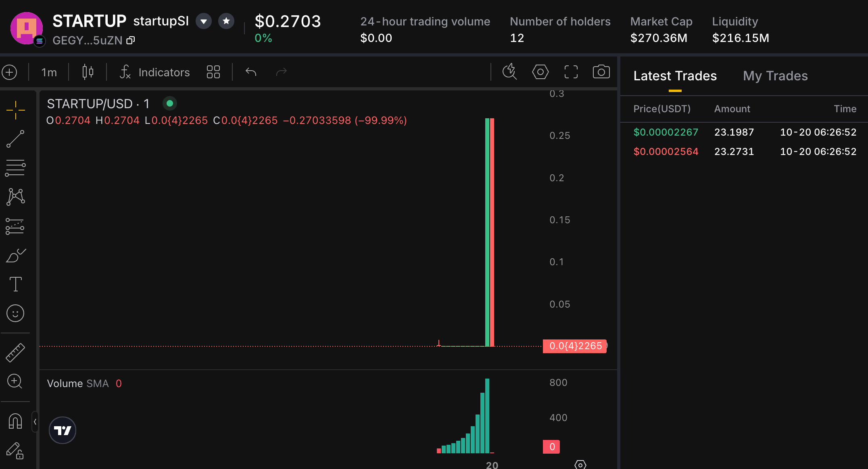Toggle the favorite star for STARTUP
The height and width of the screenshot is (469, 868).
pos(226,21)
